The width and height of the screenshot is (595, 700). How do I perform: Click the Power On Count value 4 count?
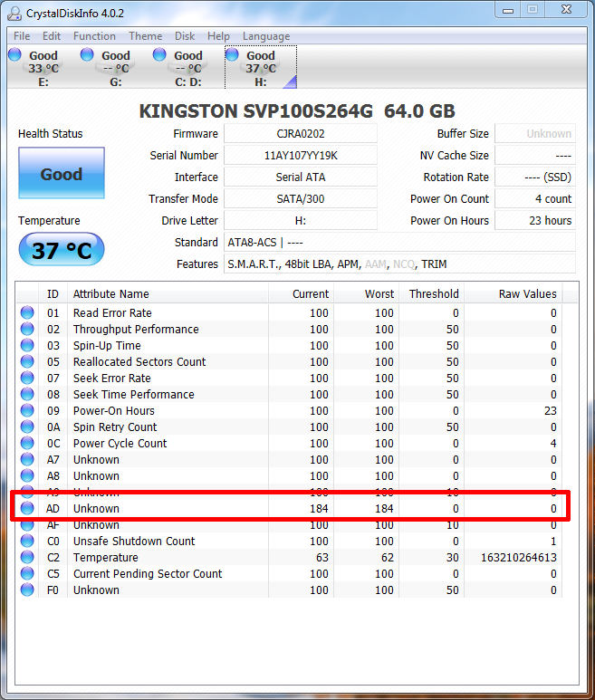[x=535, y=198]
